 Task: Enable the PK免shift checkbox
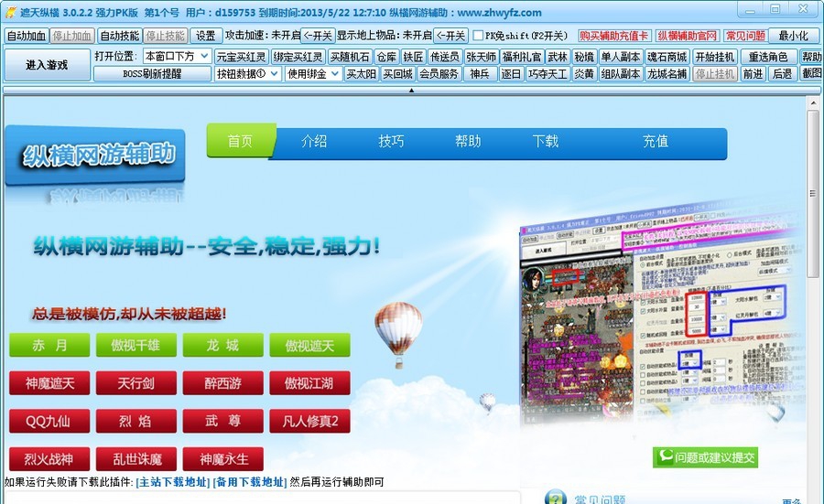(478, 36)
